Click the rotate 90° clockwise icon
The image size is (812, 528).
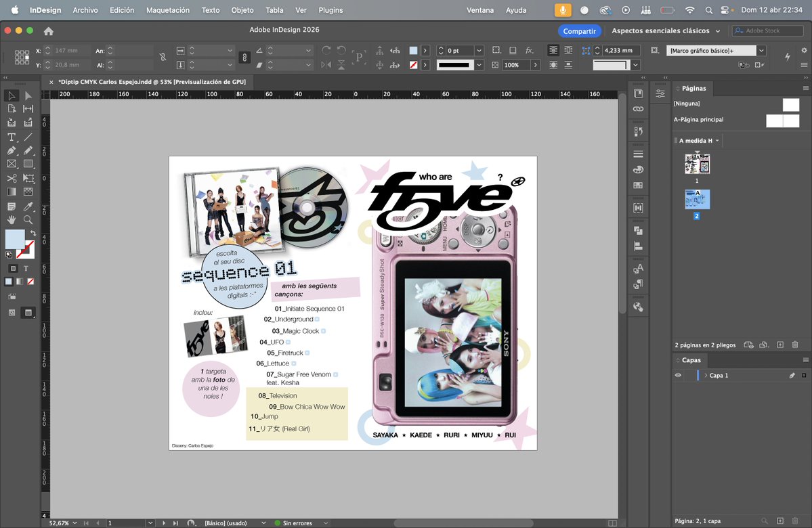click(x=326, y=50)
